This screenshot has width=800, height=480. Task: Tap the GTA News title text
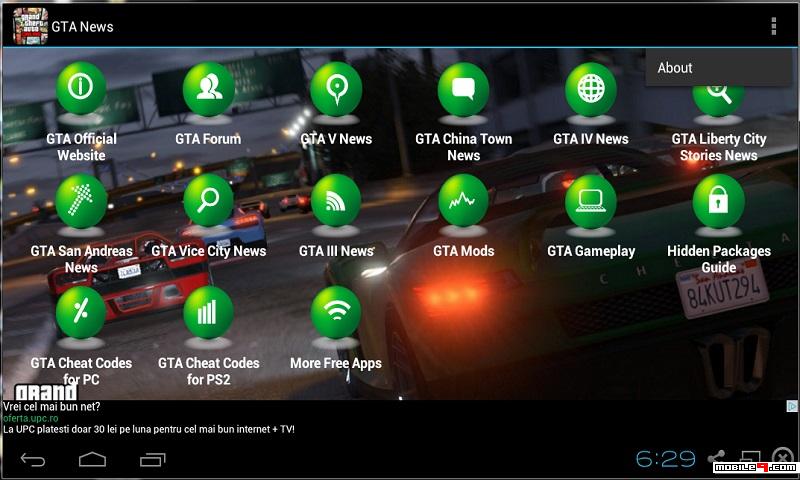tap(82, 27)
